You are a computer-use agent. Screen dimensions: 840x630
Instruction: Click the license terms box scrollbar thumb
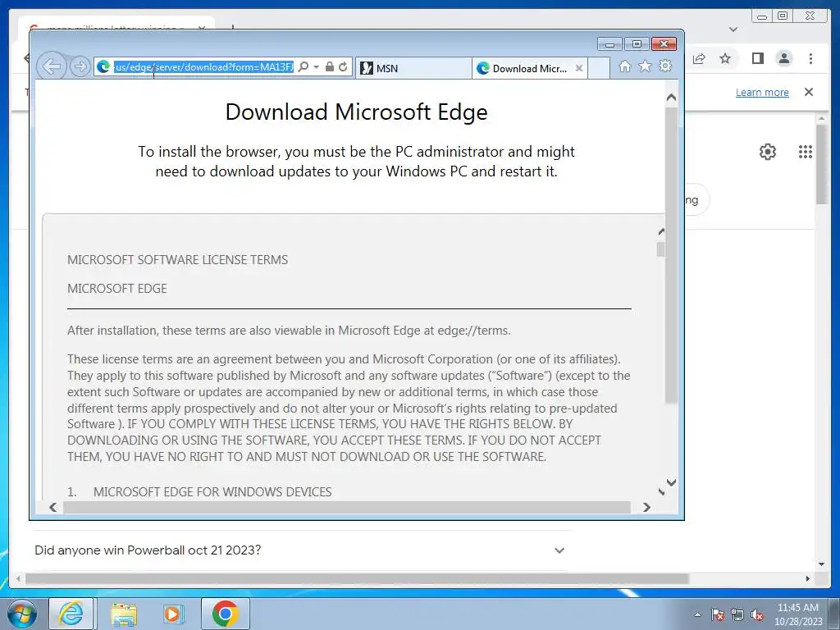[660, 249]
